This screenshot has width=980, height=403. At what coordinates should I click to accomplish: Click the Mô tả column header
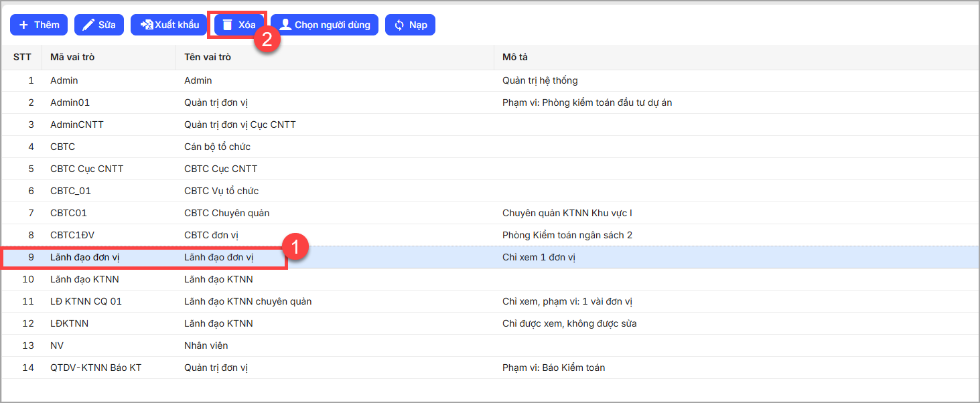click(x=515, y=57)
